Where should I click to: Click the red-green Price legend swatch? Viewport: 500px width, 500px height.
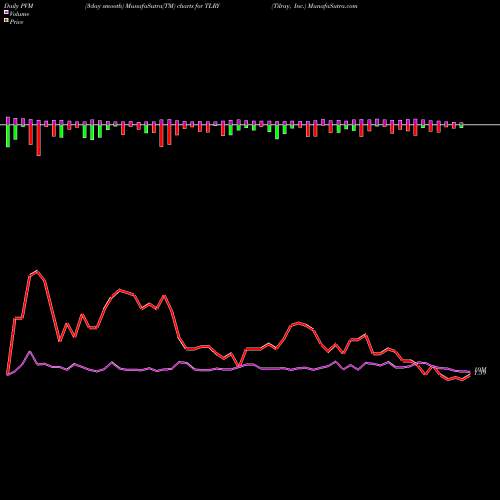[6, 21]
